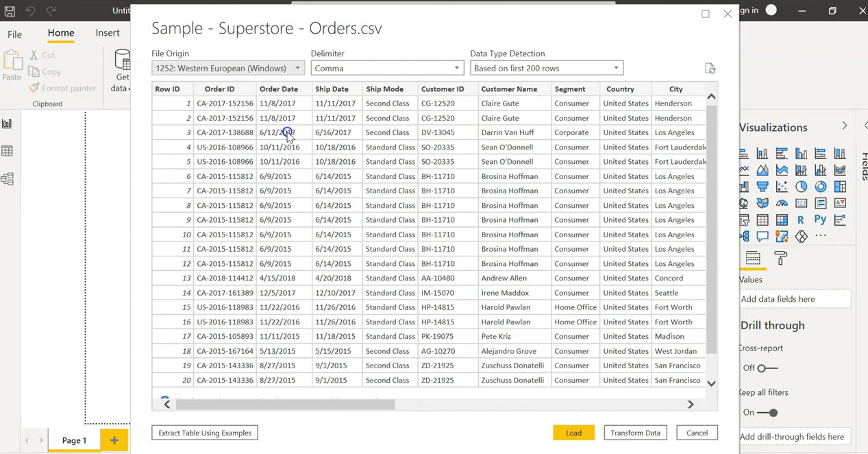The width and height of the screenshot is (868, 454).
Task: Open the Delimiter dropdown
Action: coord(387,69)
